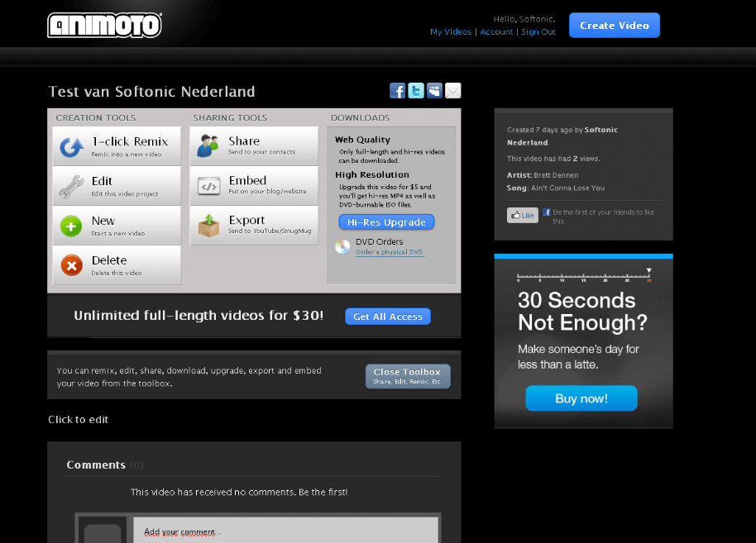Click the red Delete X icon
Viewport: 756px width, 543px height.
point(71,265)
